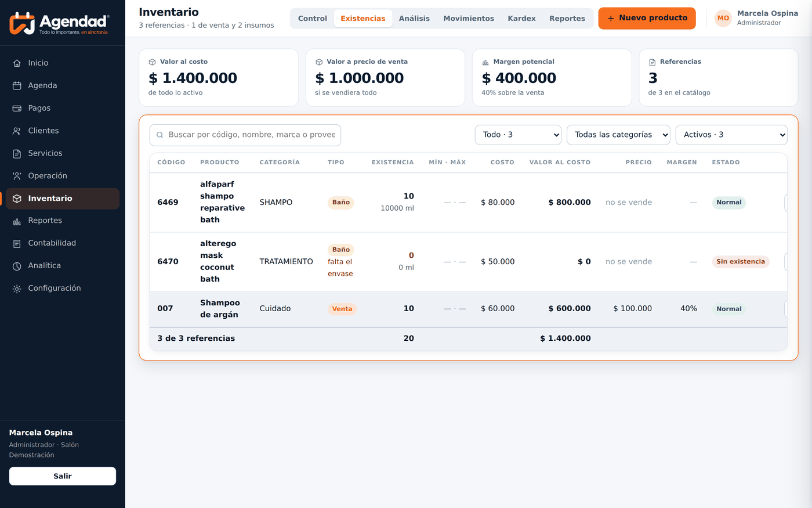Image resolution: width=812 pixels, height=508 pixels.
Task: Click the 'Sin existencia' status badge
Action: [x=741, y=262]
